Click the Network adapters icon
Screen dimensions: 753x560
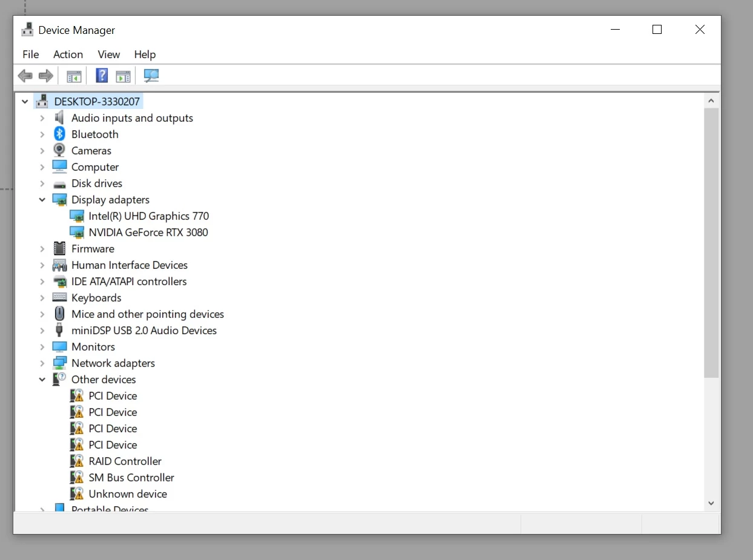[x=59, y=363]
